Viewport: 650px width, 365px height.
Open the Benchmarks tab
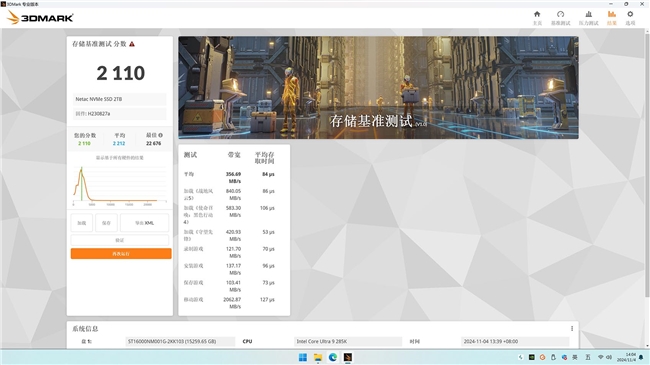click(x=560, y=18)
